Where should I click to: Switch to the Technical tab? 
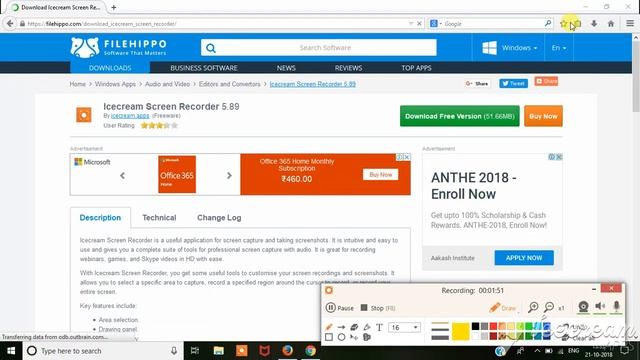(159, 218)
